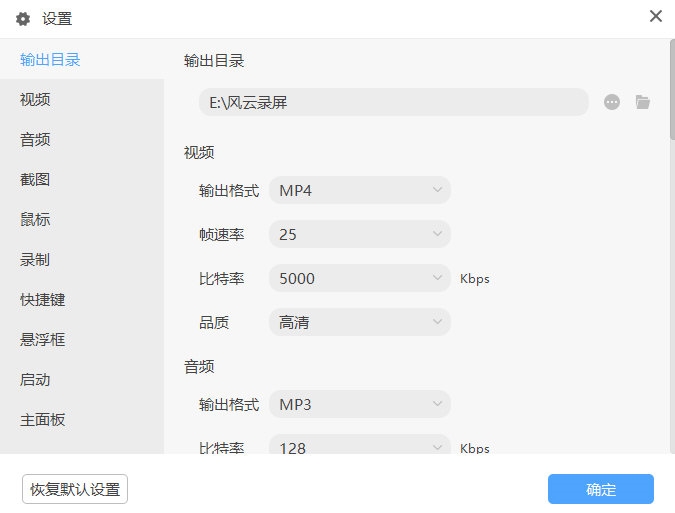Open the output folder icon
Screen dimensions: 675x513
click(643, 102)
